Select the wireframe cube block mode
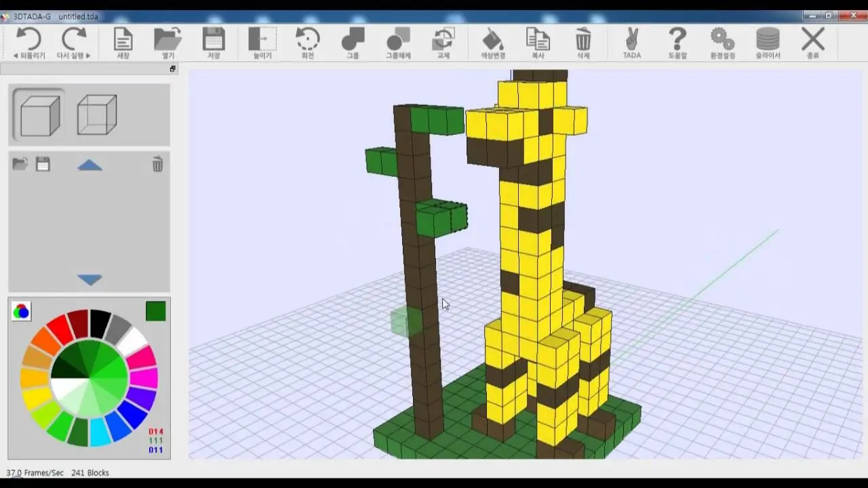868x488 pixels. (x=97, y=115)
